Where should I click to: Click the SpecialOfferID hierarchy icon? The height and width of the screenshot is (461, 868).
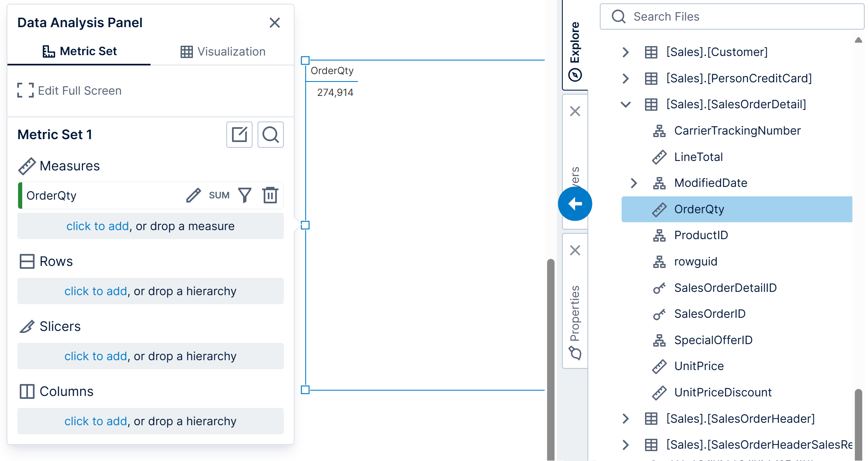(x=659, y=340)
